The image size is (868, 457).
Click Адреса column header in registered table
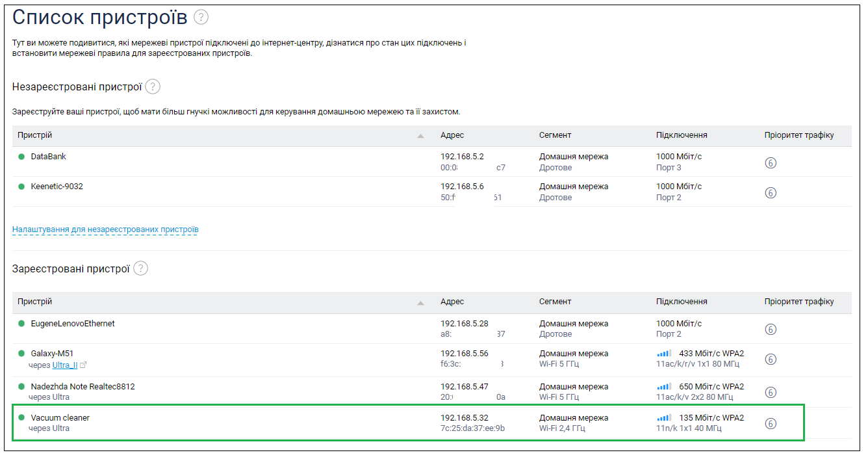pyautogui.click(x=452, y=302)
